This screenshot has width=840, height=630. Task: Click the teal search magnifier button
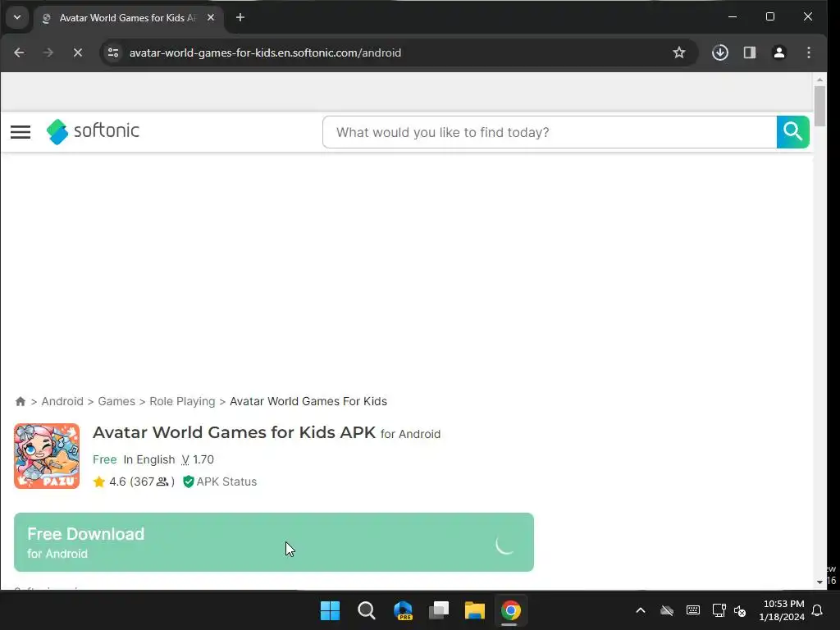(793, 132)
